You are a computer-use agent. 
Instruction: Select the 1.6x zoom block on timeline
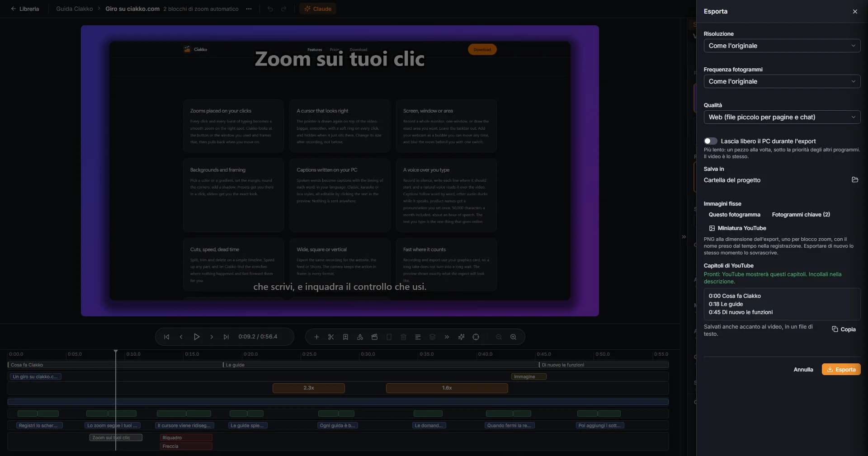coord(447,388)
